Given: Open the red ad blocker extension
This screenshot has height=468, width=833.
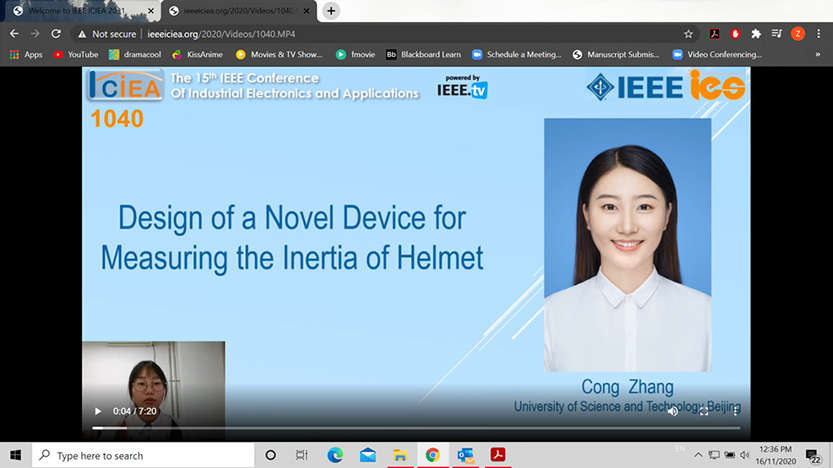Looking at the screenshot, I should coord(735,34).
